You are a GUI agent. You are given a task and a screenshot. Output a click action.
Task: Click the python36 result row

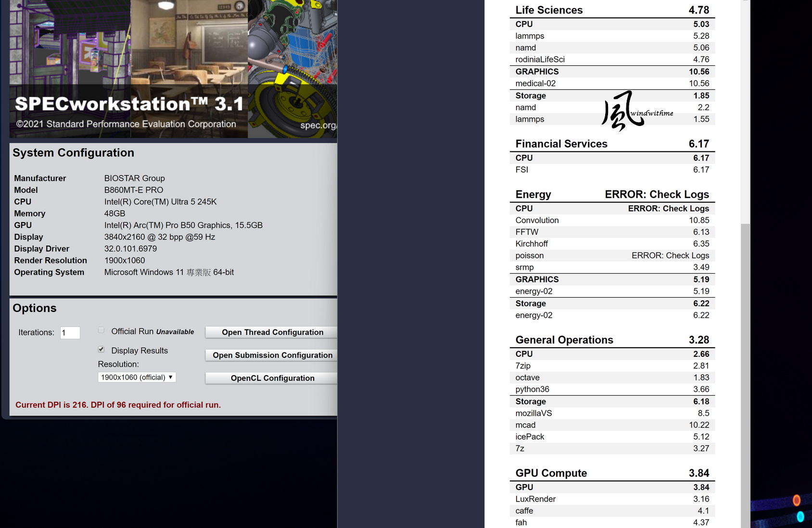tap(612, 390)
